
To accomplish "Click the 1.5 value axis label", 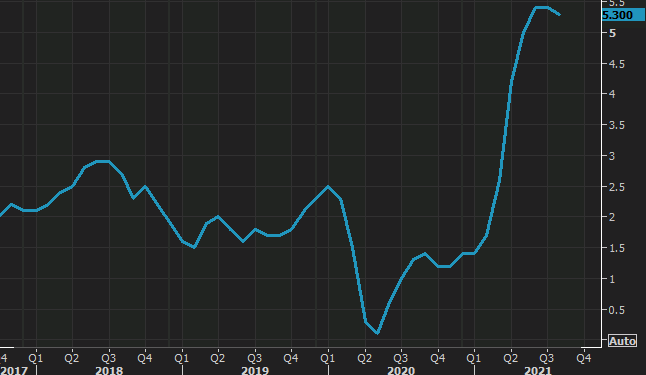I will (x=617, y=248).
